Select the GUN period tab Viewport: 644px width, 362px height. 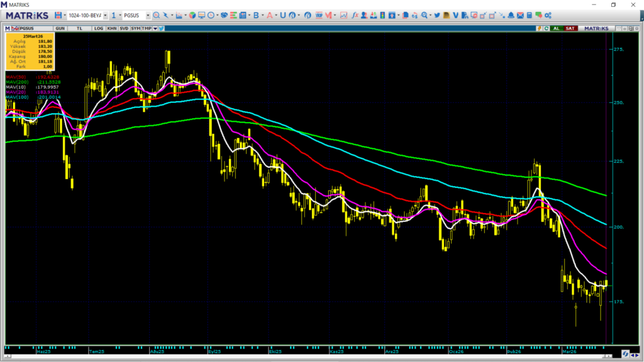pyautogui.click(x=60, y=28)
